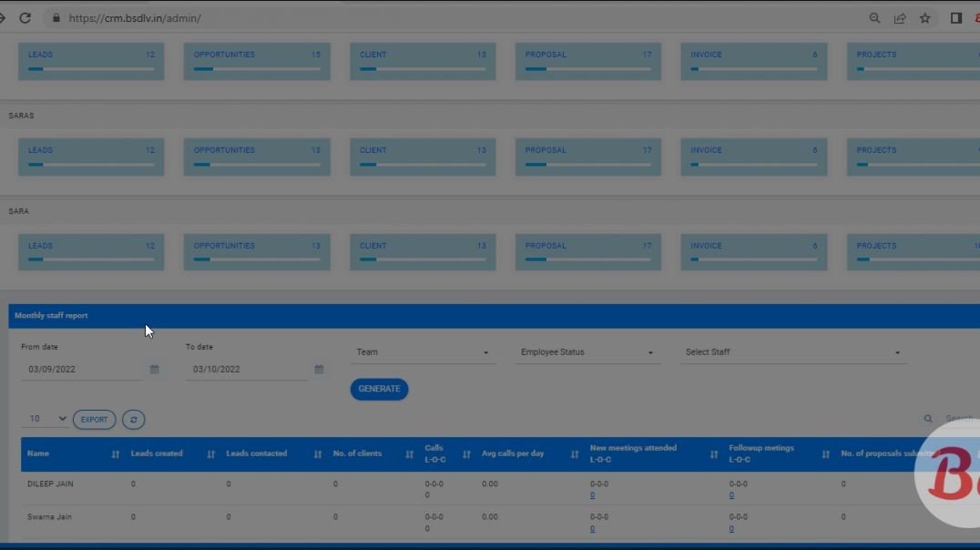Toggle sorting on No. of clients column

click(407, 453)
